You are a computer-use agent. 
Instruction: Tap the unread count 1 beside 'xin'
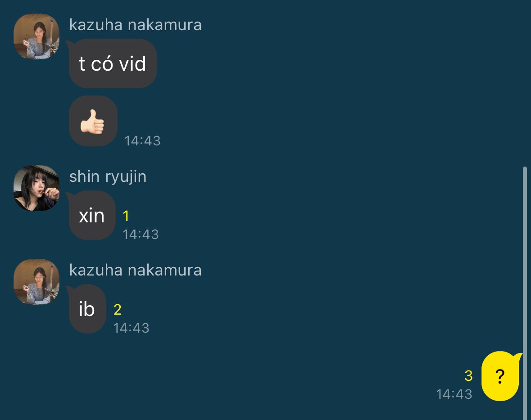tap(126, 216)
